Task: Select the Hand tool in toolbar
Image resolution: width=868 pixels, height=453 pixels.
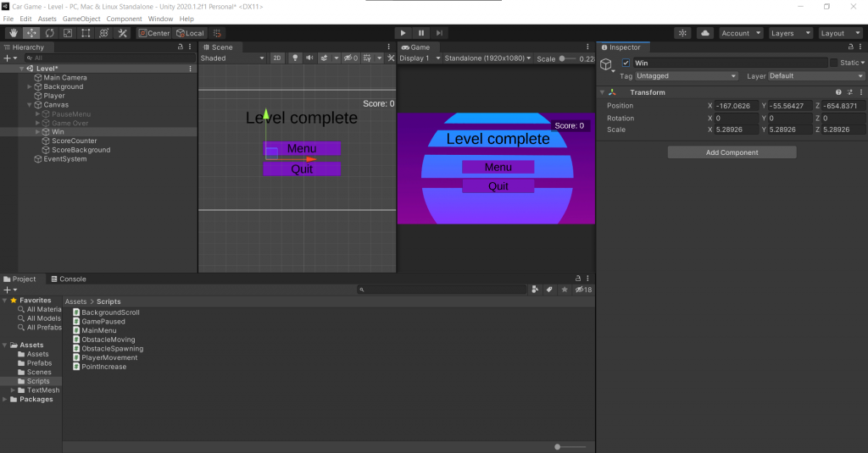Action: click(x=12, y=33)
